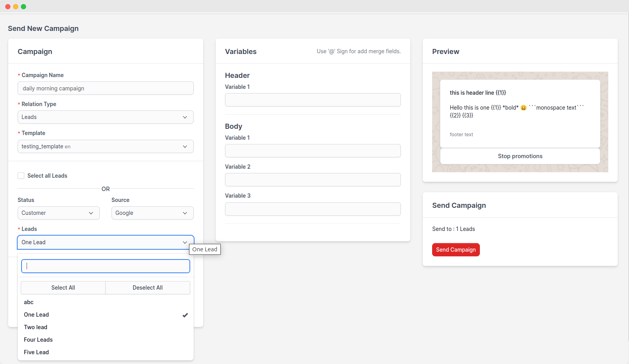Pick Four Leads from the list
The image size is (629, 364).
coord(38,340)
